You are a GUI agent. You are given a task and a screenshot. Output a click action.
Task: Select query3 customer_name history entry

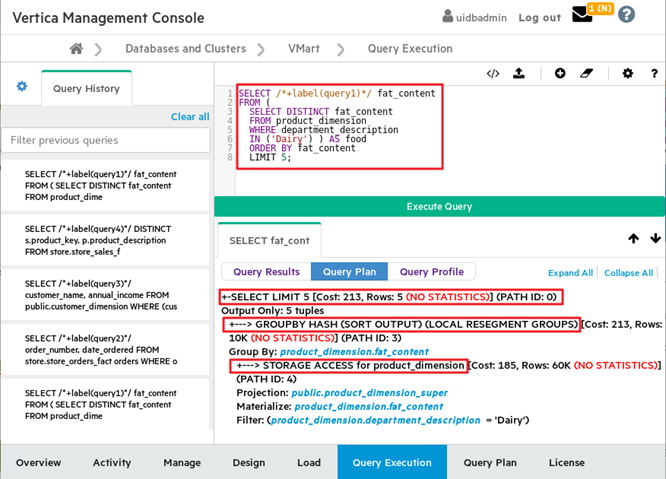tap(105, 295)
